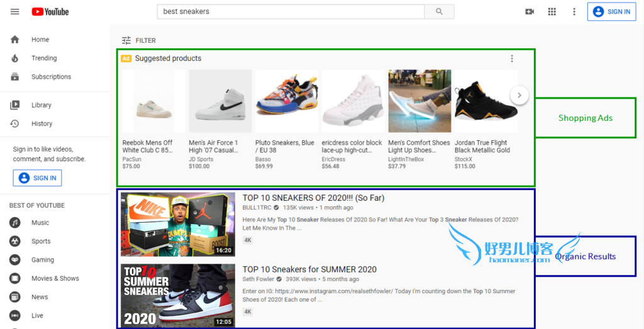Select Live under Best of YouTube
Viewport: 644px width, 329px height.
coord(37,315)
